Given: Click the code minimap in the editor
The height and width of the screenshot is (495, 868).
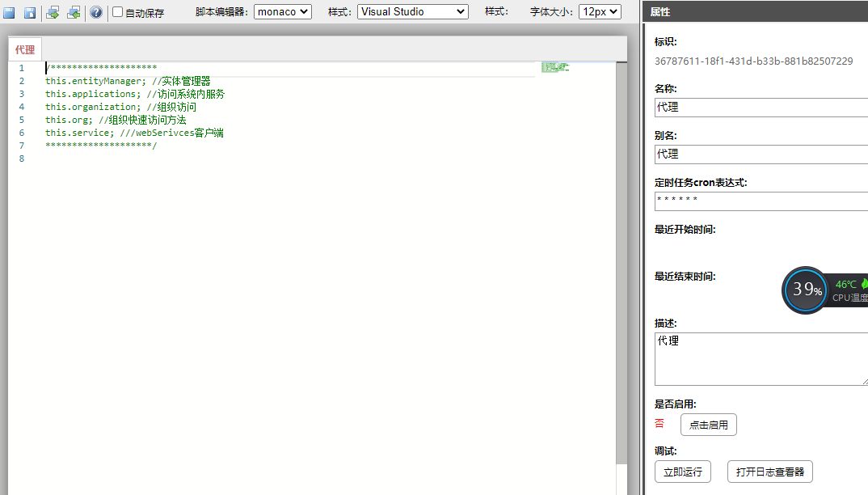Looking at the screenshot, I should 554,69.
